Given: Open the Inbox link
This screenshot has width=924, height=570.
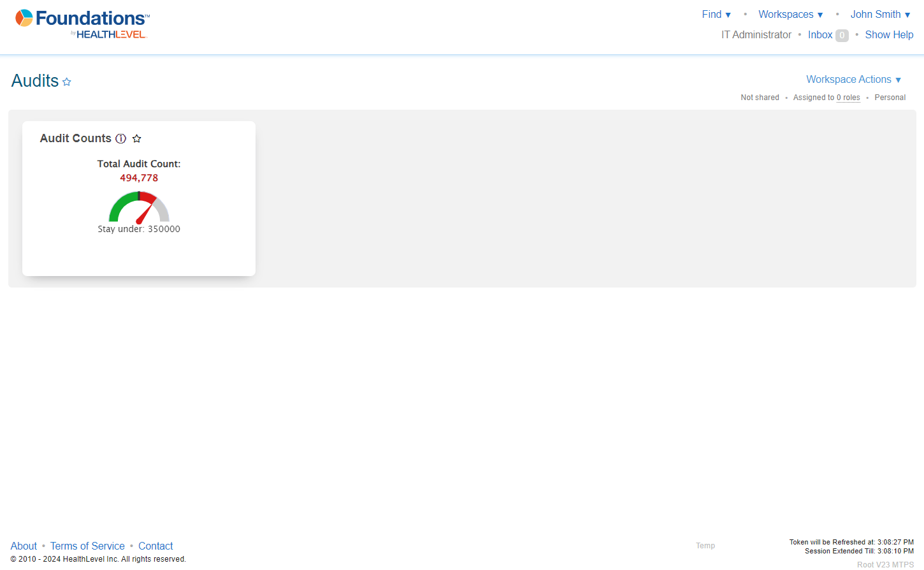Looking at the screenshot, I should tap(819, 34).
